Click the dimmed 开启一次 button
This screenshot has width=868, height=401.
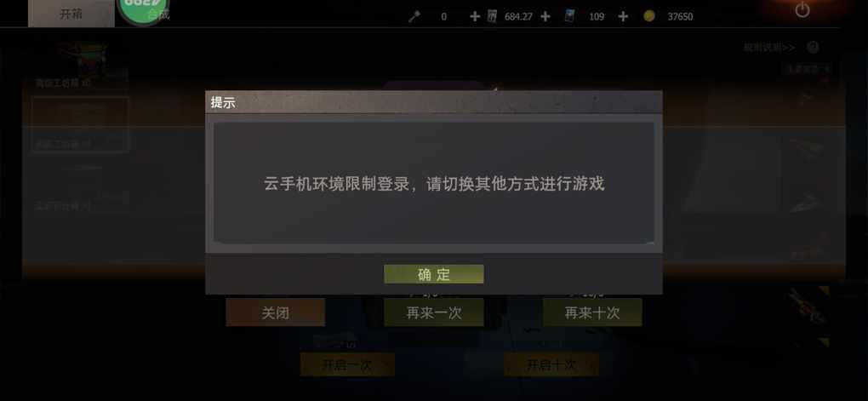(x=347, y=364)
